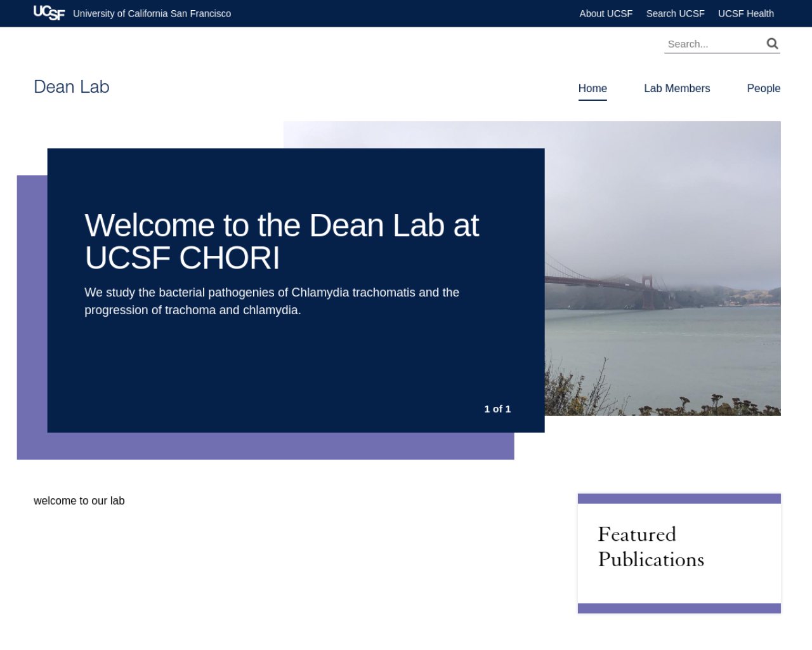
Task: Click the search magnifier icon
Action: tap(772, 43)
